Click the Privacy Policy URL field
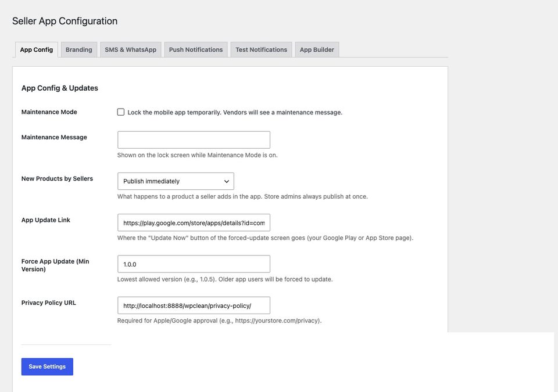 click(194, 305)
